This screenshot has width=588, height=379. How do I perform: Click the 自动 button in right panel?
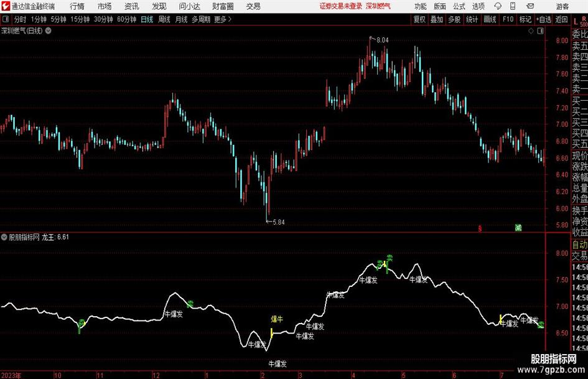click(580, 245)
